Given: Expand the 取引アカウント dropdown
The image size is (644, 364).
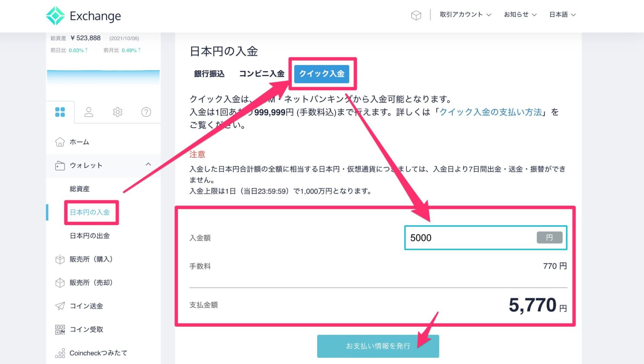Looking at the screenshot, I should click(465, 15).
